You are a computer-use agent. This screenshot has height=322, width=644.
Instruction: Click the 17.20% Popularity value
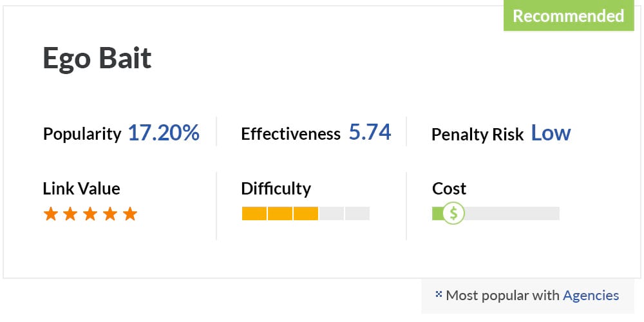coord(164,133)
